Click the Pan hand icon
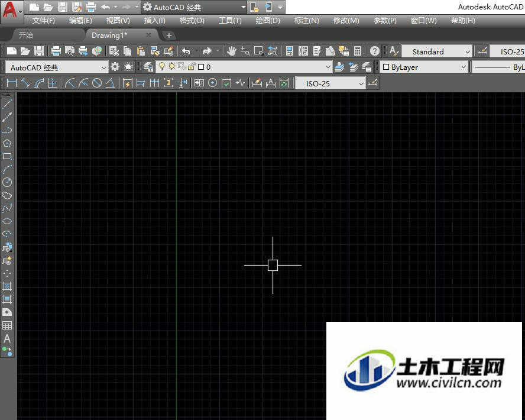This screenshot has height=420, width=525. tap(231, 51)
